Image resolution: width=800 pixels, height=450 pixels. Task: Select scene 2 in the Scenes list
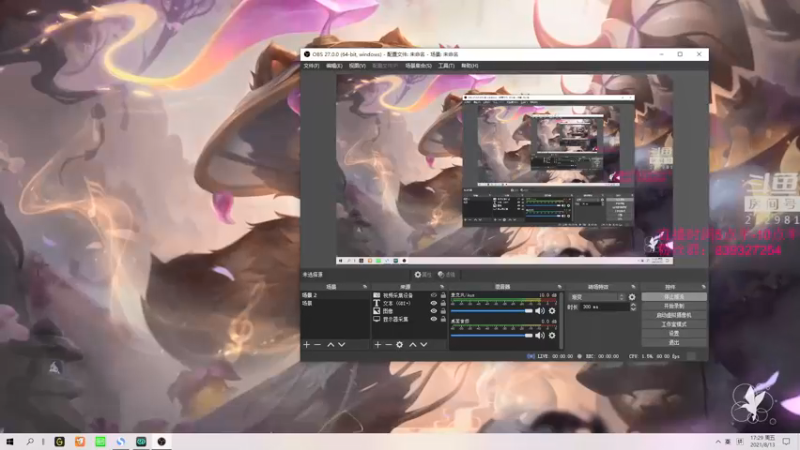[x=335, y=295]
